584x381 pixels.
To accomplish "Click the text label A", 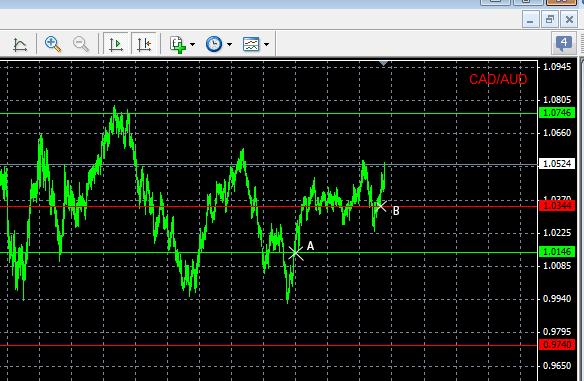I will (310, 246).
